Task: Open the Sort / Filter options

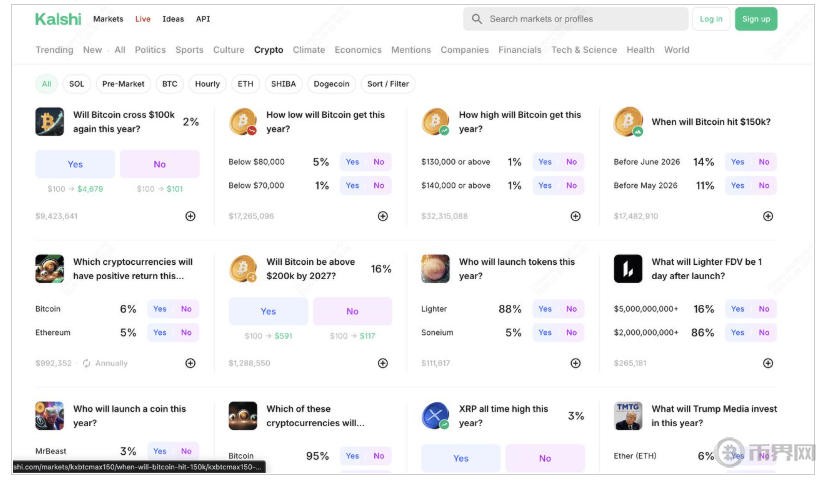Action: coord(388,84)
